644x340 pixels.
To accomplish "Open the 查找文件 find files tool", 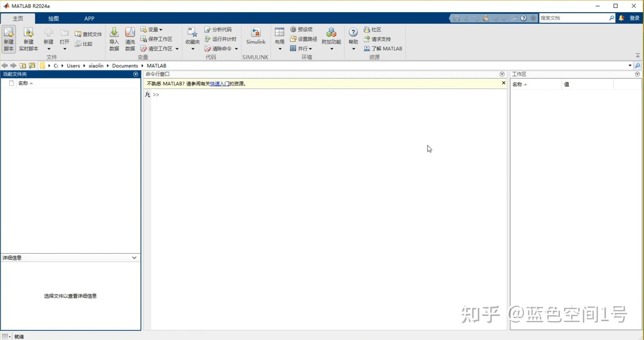I will 88,34.
